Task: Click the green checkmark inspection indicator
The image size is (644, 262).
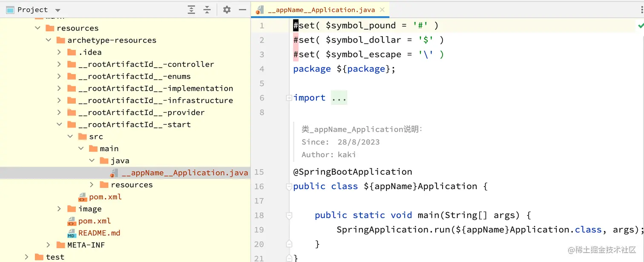Action: [x=640, y=26]
